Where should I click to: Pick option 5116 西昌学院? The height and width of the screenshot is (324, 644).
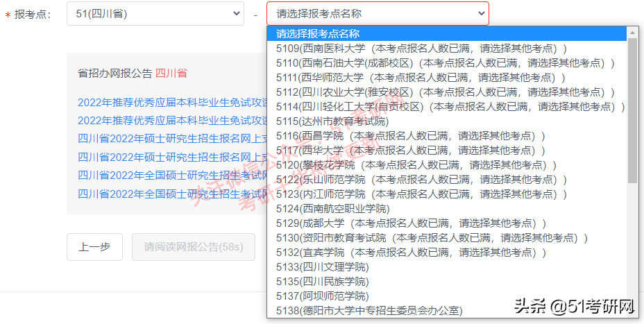click(447, 136)
